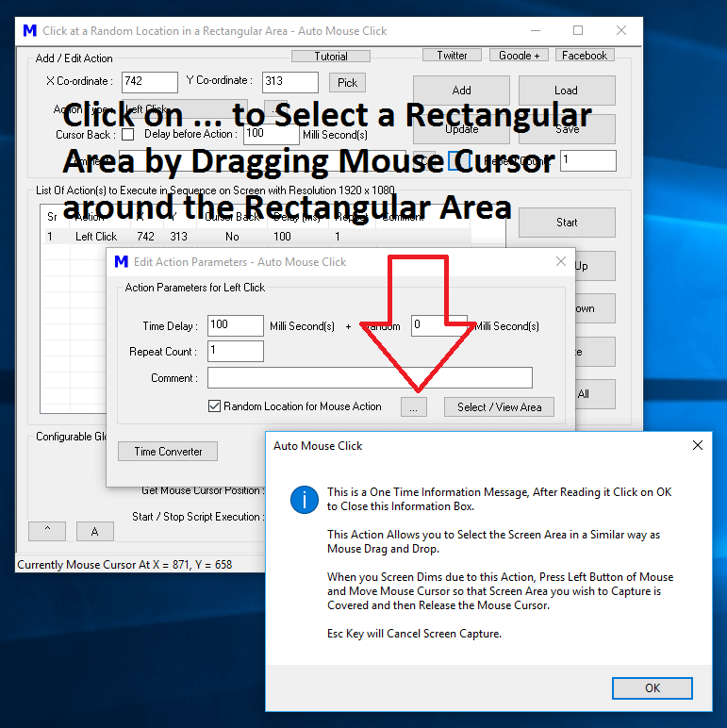The height and width of the screenshot is (728, 727).
Task: Click the Save script button
Action: pyautogui.click(x=567, y=129)
